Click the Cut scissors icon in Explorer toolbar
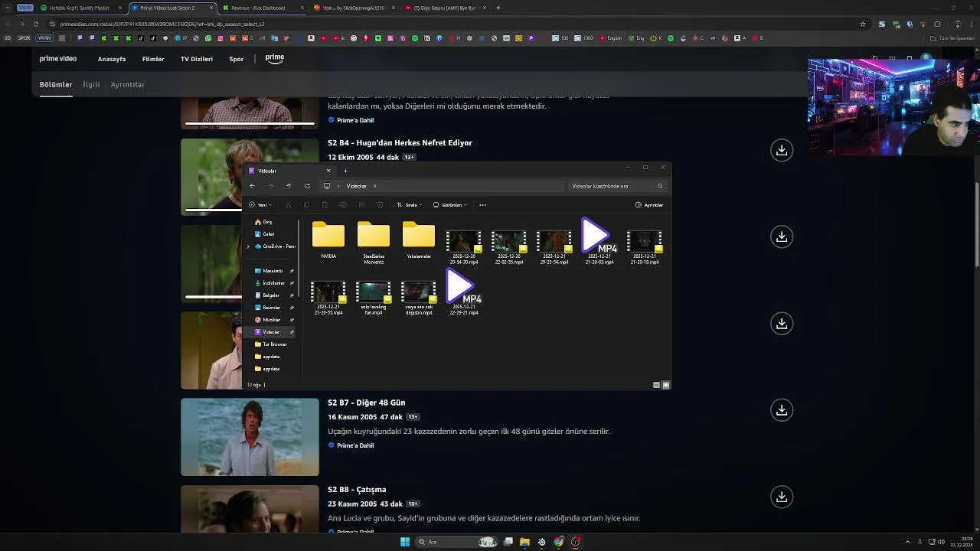Screen dimensions: 980x551 (x=288, y=205)
